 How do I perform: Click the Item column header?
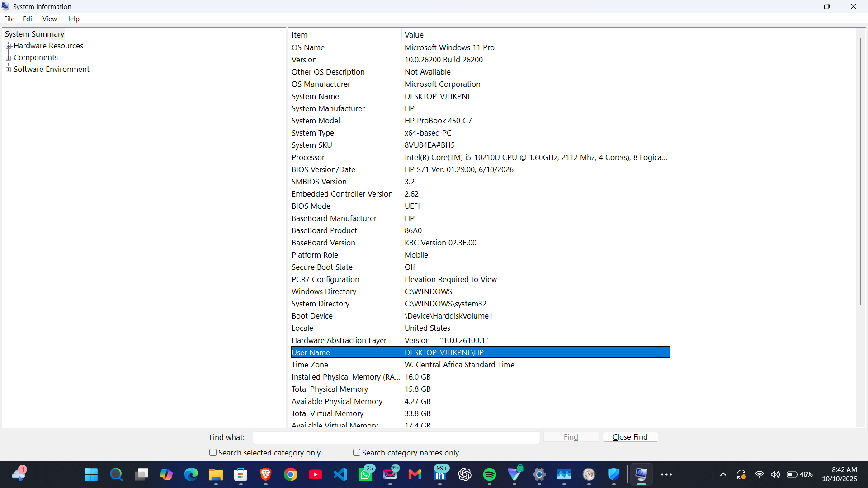(345, 35)
